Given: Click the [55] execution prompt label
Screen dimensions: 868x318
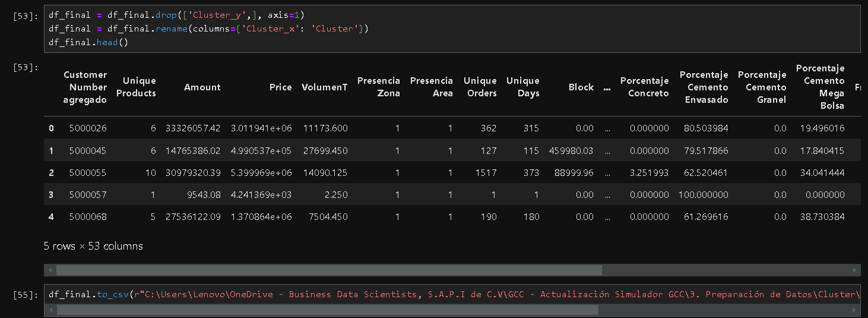Looking at the screenshot, I should tap(26, 294).
